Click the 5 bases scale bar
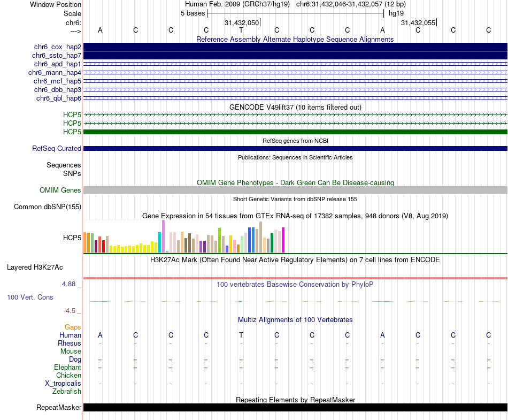 295,13
